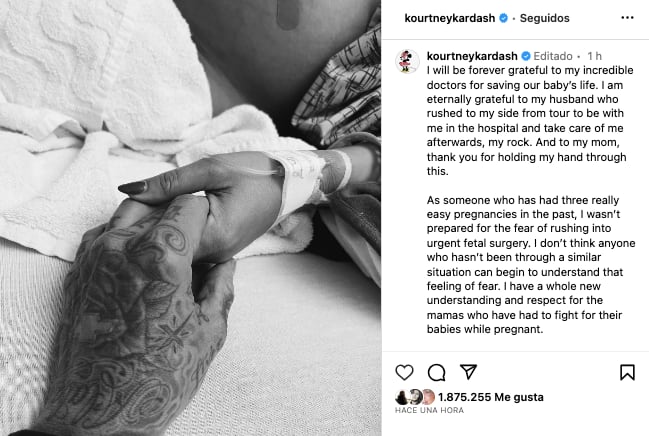649x436 pixels.
Task: Open kourtneykardash username in caption
Action: pyautogui.click(x=472, y=56)
